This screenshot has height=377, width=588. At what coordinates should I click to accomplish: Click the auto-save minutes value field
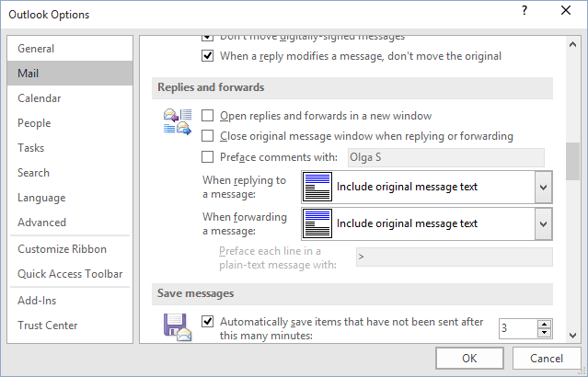click(x=518, y=328)
